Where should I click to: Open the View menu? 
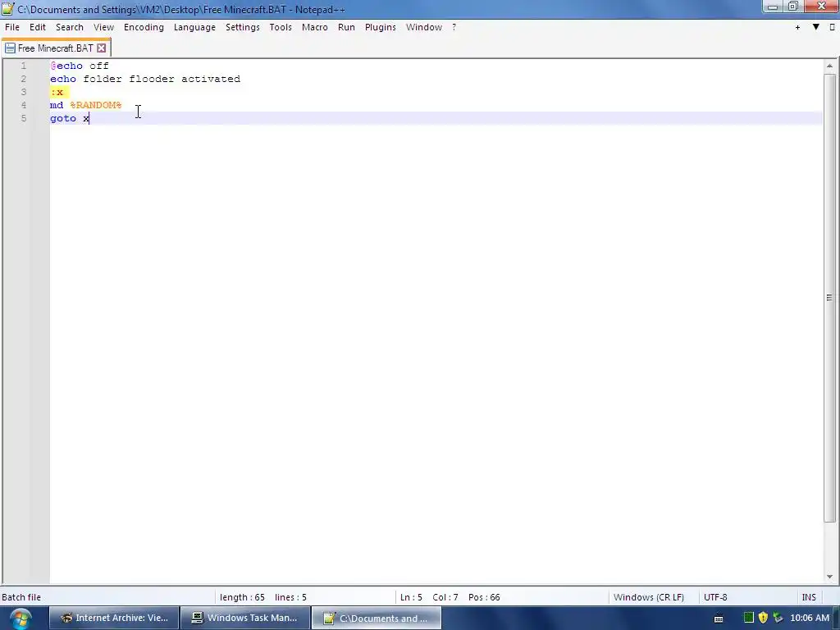103,27
